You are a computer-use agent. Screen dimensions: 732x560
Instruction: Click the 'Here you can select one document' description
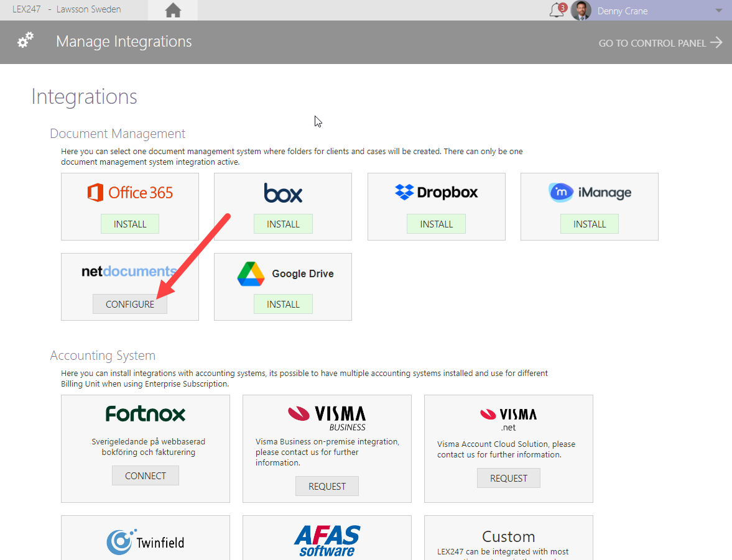pos(292,157)
